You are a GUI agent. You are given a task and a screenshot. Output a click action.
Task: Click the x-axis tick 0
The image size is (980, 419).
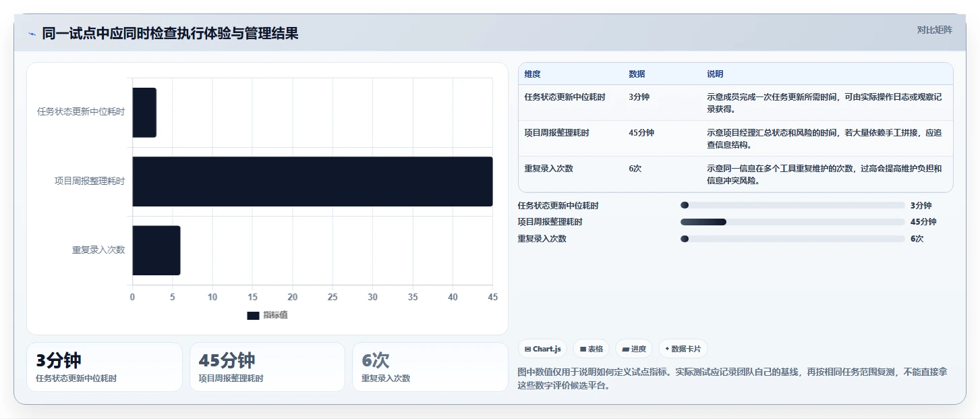click(132, 297)
